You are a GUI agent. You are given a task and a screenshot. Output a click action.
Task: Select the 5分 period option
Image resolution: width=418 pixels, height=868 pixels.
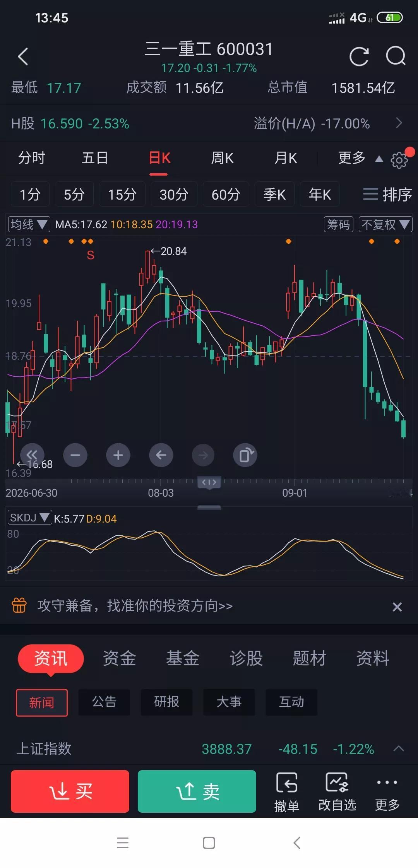pos(74,194)
